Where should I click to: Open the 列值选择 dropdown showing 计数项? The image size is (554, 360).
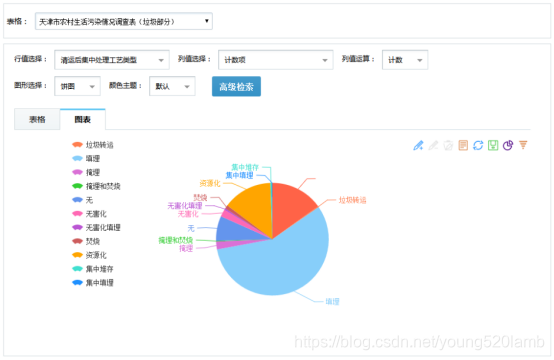click(x=276, y=60)
